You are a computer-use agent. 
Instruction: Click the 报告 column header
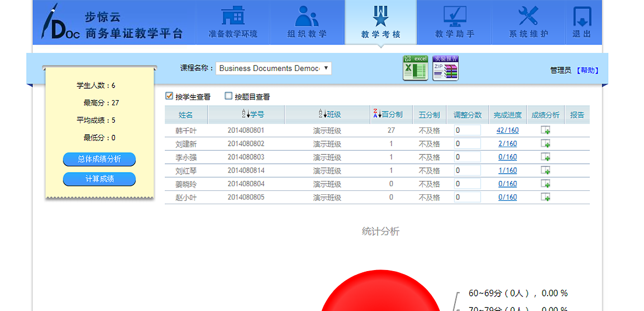pos(577,115)
